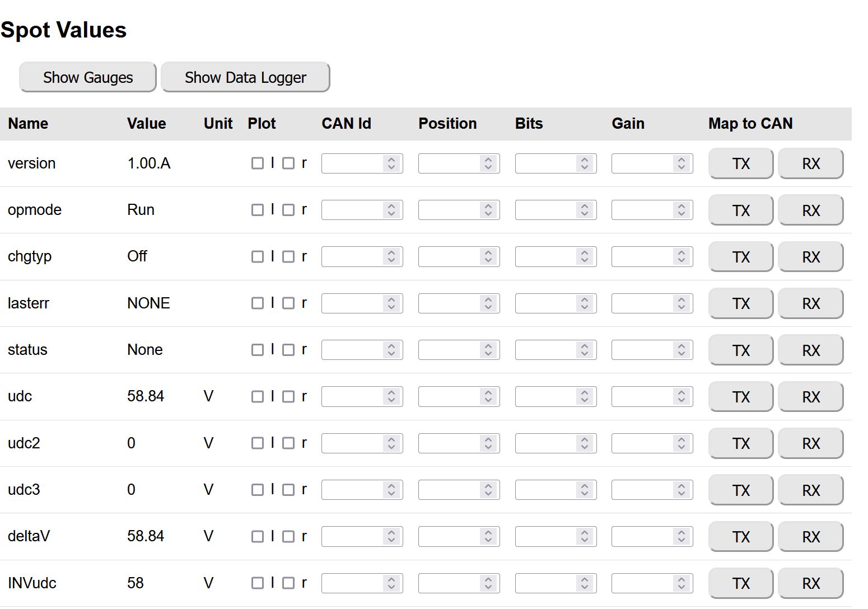This screenshot has width=868, height=609.
Task: Focus the Position field for deltaV
Action: 449,537
